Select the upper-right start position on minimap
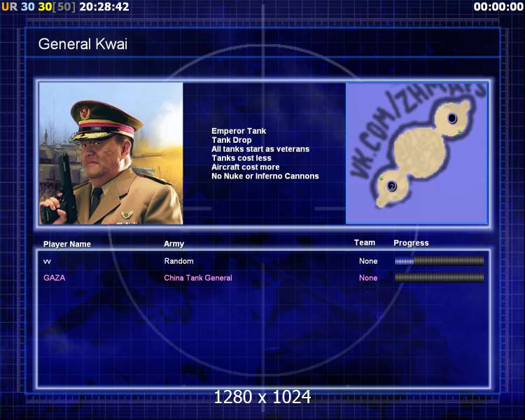This screenshot has width=525, height=420. (x=452, y=118)
